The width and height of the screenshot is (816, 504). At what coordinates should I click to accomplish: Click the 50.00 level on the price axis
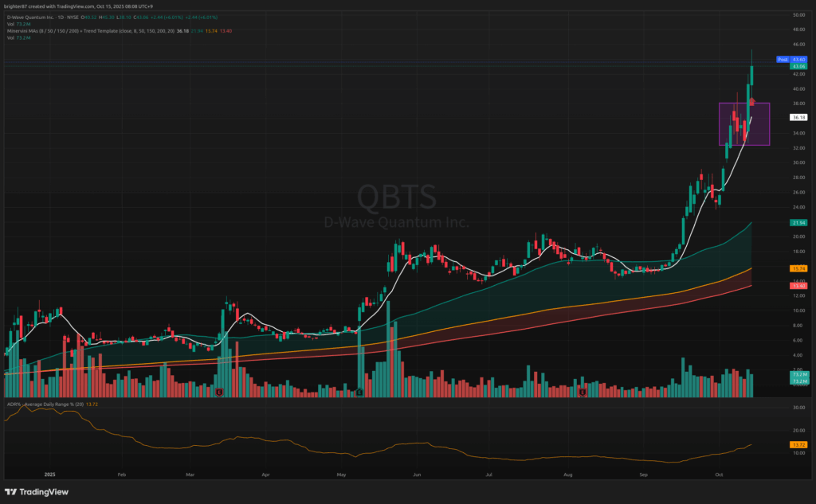[797, 15]
